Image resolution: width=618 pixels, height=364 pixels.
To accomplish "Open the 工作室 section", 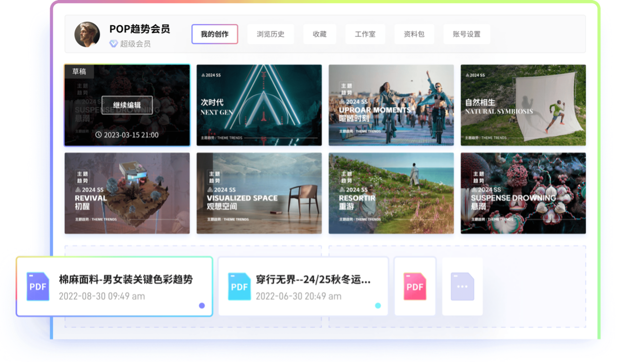I will 365,34.
